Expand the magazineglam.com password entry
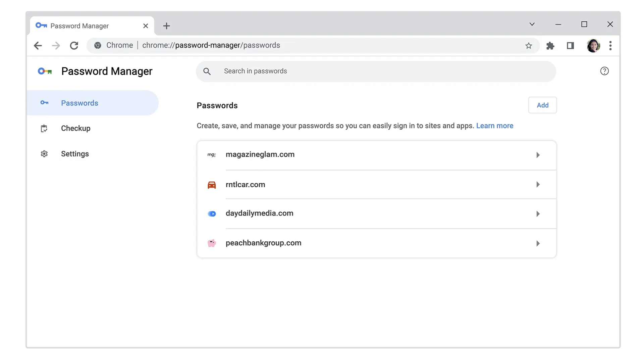Screen dimensions: 644x362 tap(538, 155)
